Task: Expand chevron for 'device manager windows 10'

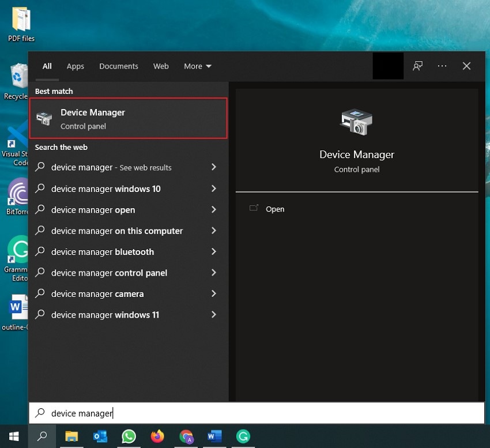Action: click(x=214, y=189)
